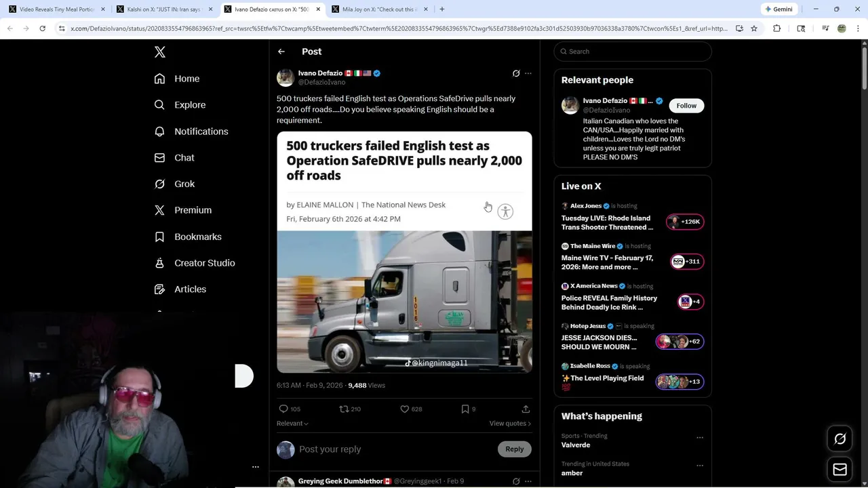Open Premium in the sidebar
The width and height of the screenshot is (868, 488).
[x=183, y=210]
